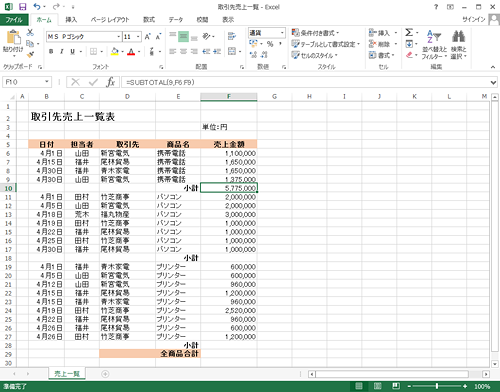Click the Save icon in quick access toolbar
Image resolution: width=500 pixels, height=392 pixels.
point(22,7)
